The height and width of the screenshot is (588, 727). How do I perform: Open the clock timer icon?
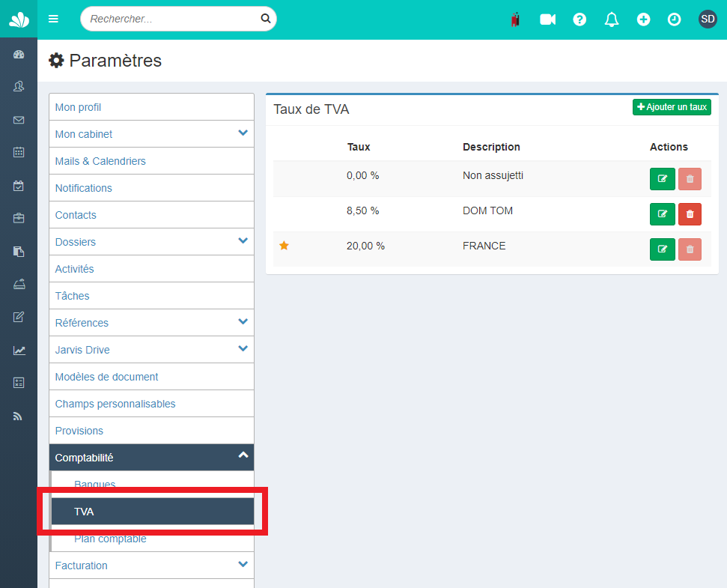pos(674,19)
